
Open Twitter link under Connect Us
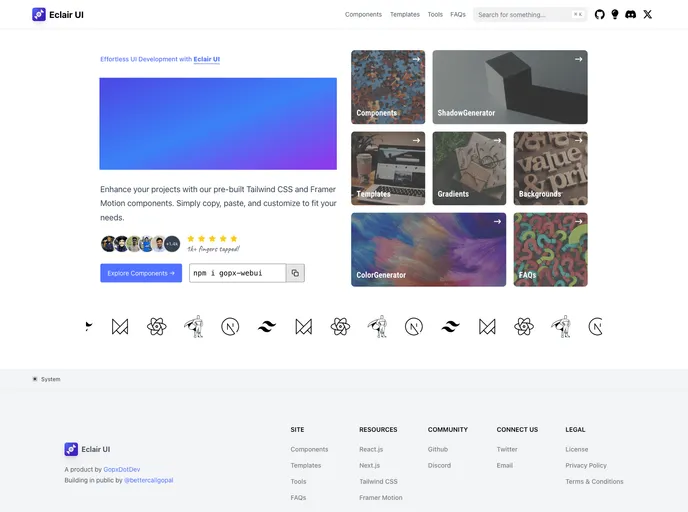(507, 449)
